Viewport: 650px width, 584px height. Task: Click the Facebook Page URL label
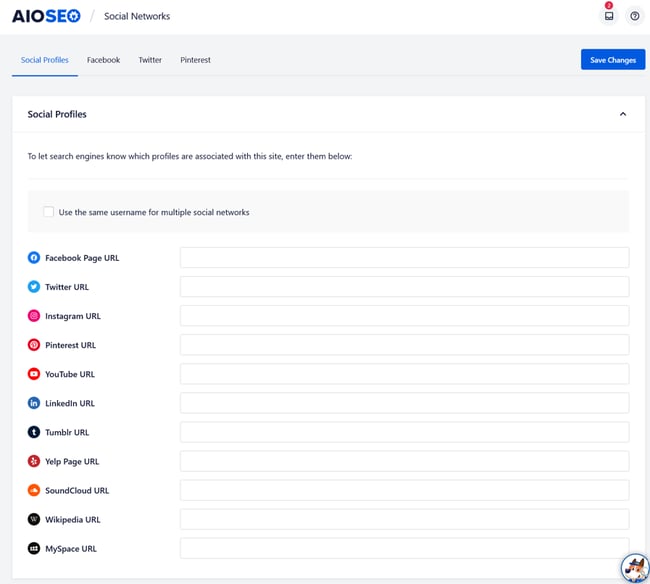[82, 258]
